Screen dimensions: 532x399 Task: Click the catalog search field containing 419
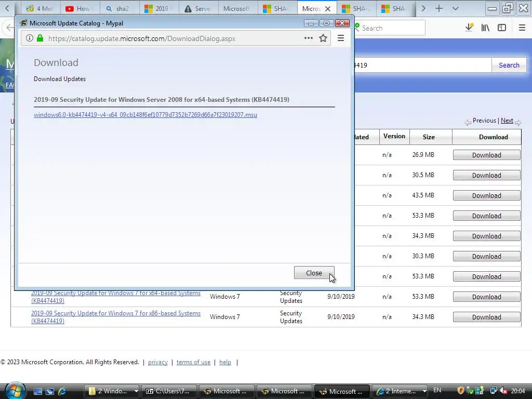point(422,65)
